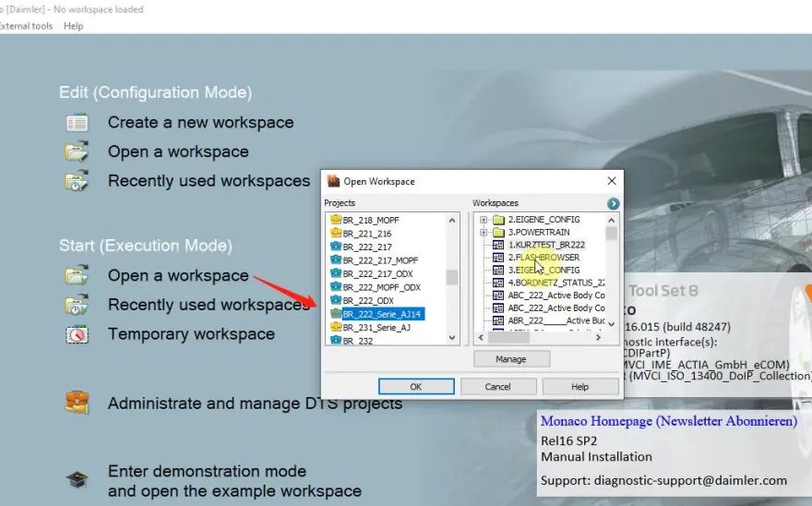Select workspace 1.KURZTEST_BR222
The width and height of the screenshot is (812, 506).
(x=546, y=245)
